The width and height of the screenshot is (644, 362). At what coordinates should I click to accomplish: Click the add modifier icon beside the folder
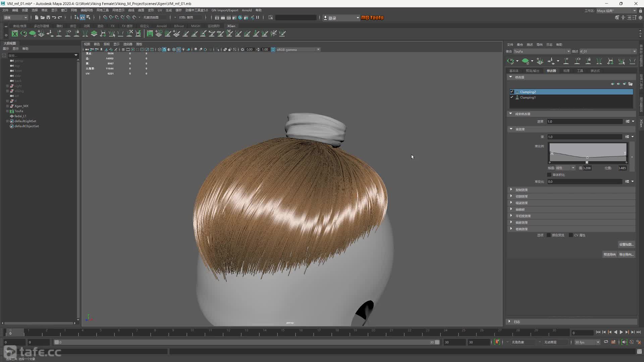pyautogui.click(x=625, y=84)
